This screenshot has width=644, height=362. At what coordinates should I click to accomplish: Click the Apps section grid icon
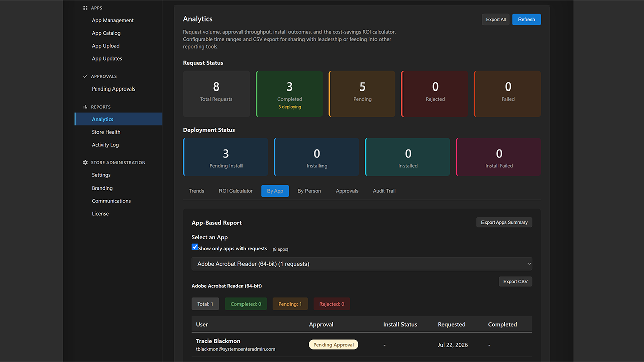(x=85, y=8)
